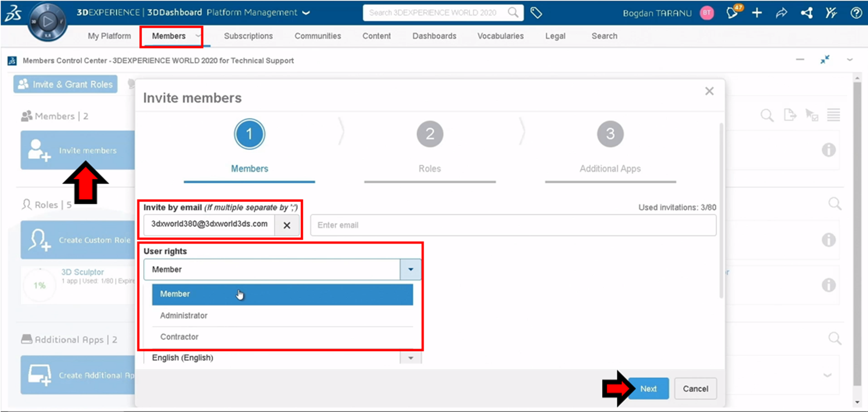The width and height of the screenshot is (868, 412).
Task: Expand the Members tab dropdown chevron
Action: (198, 36)
